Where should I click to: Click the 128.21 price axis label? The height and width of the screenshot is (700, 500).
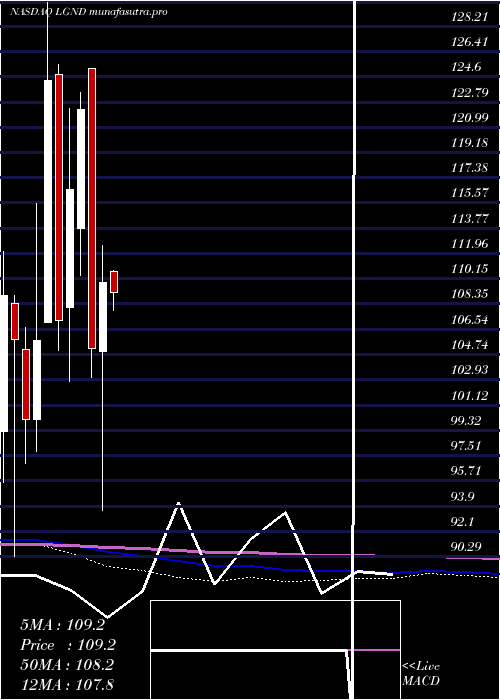click(x=467, y=17)
